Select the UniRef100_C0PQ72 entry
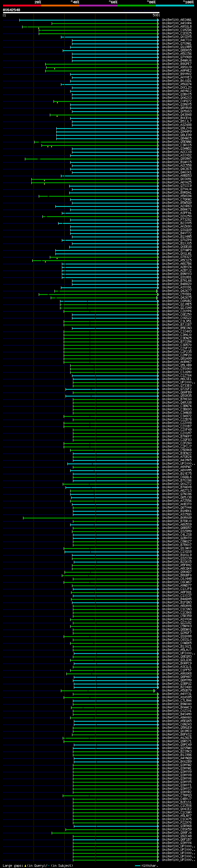 click(x=177, y=101)
